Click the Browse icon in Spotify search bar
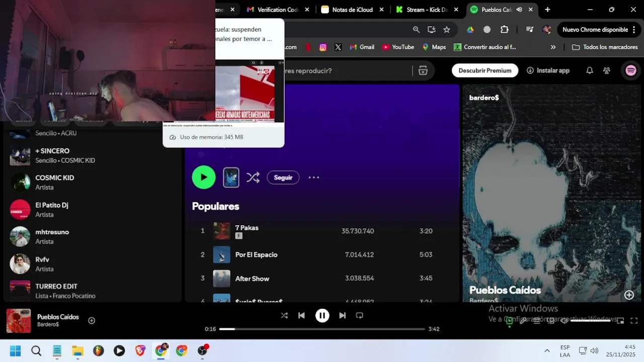The height and width of the screenshot is (362, 644). (x=423, y=70)
